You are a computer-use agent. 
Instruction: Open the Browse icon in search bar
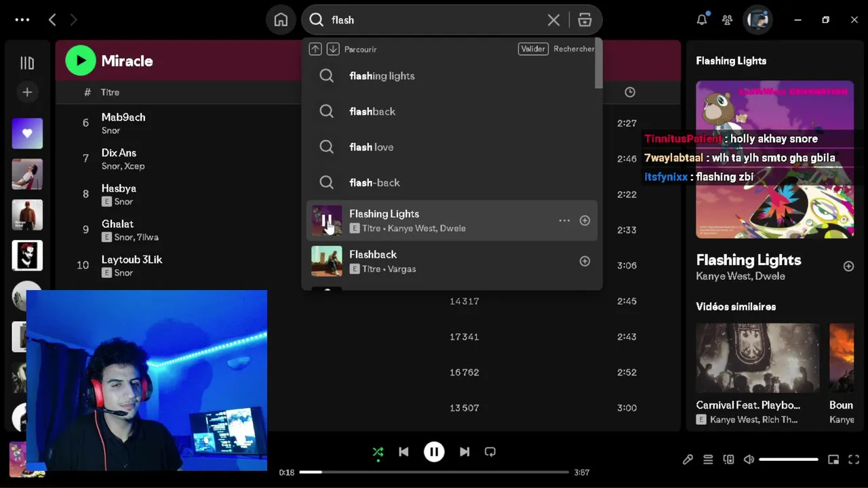click(x=585, y=20)
